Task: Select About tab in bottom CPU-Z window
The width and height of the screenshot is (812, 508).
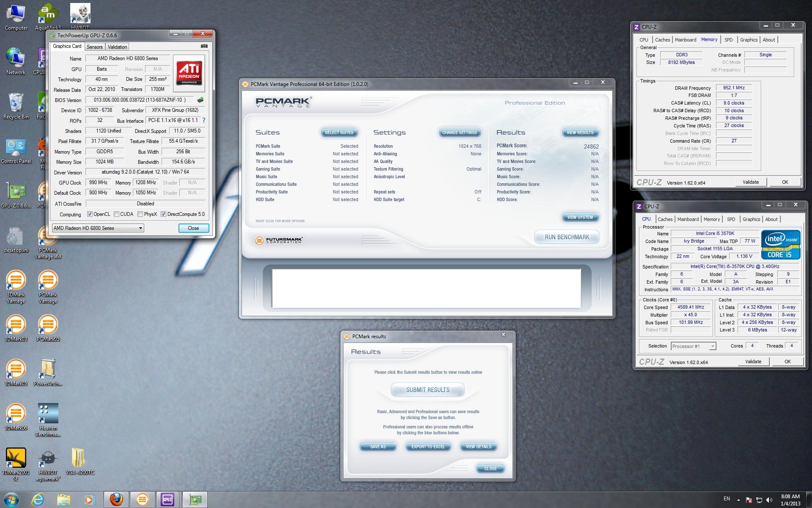Action: [771, 219]
